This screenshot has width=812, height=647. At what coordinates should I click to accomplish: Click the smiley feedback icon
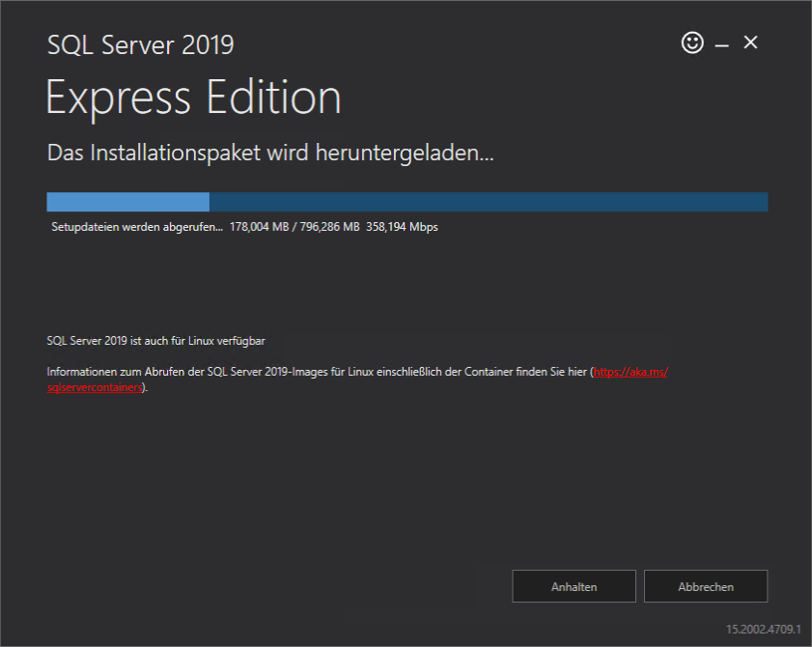692,42
